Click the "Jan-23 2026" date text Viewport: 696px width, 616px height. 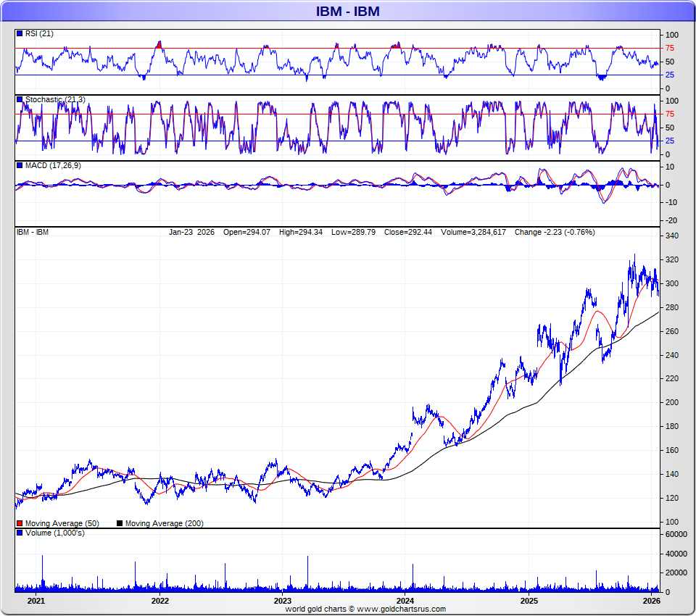tap(191, 232)
